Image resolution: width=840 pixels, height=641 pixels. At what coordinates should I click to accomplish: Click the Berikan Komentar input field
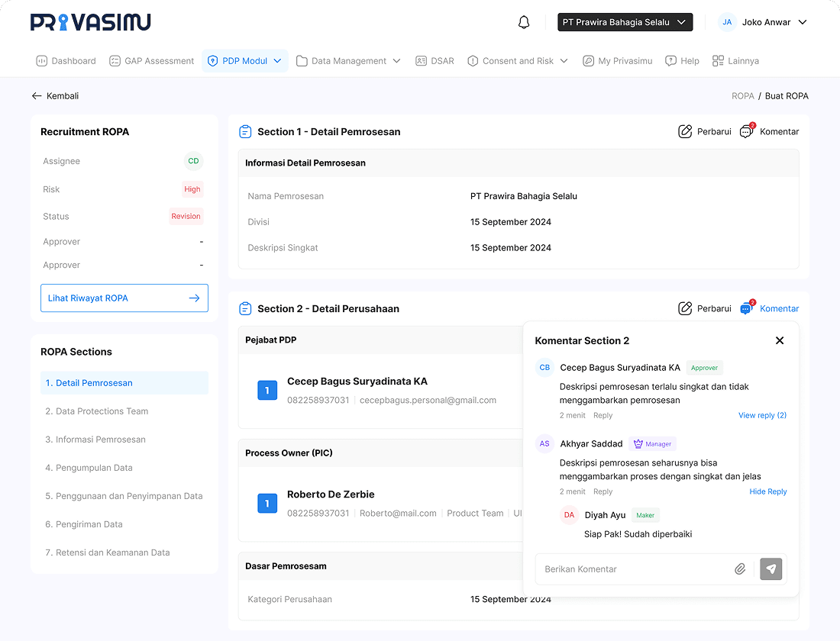click(x=632, y=569)
